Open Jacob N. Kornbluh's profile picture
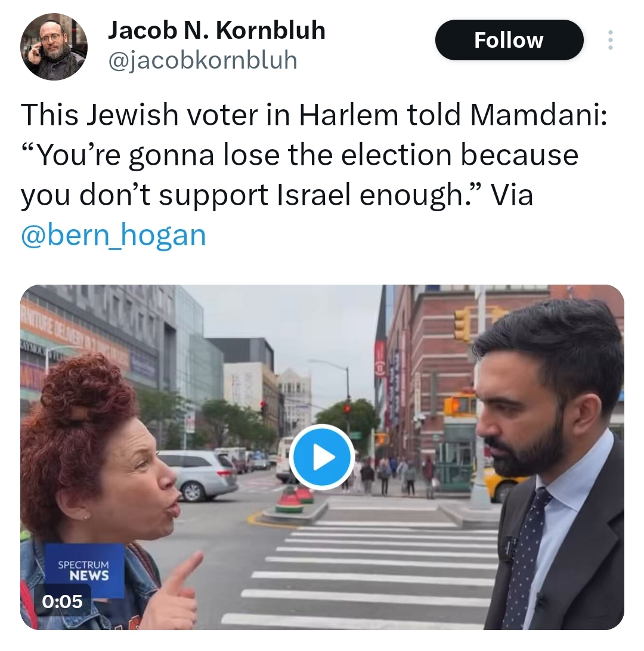 54,46
